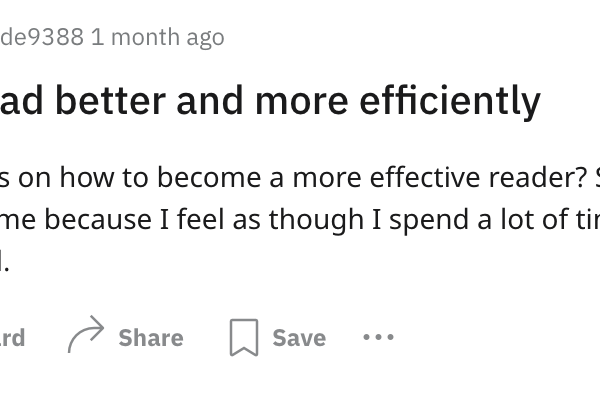Click the word 'efficiently' in the post title

click(x=450, y=101)
